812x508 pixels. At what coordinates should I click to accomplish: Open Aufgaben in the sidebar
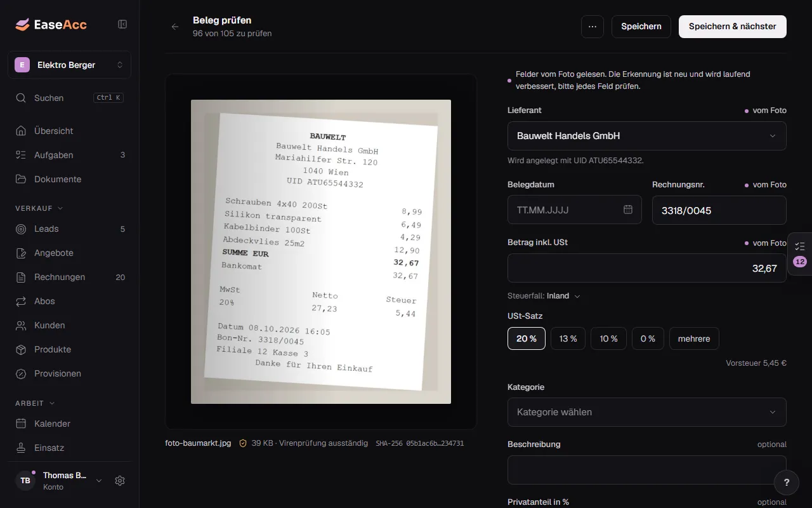point(70,155)
